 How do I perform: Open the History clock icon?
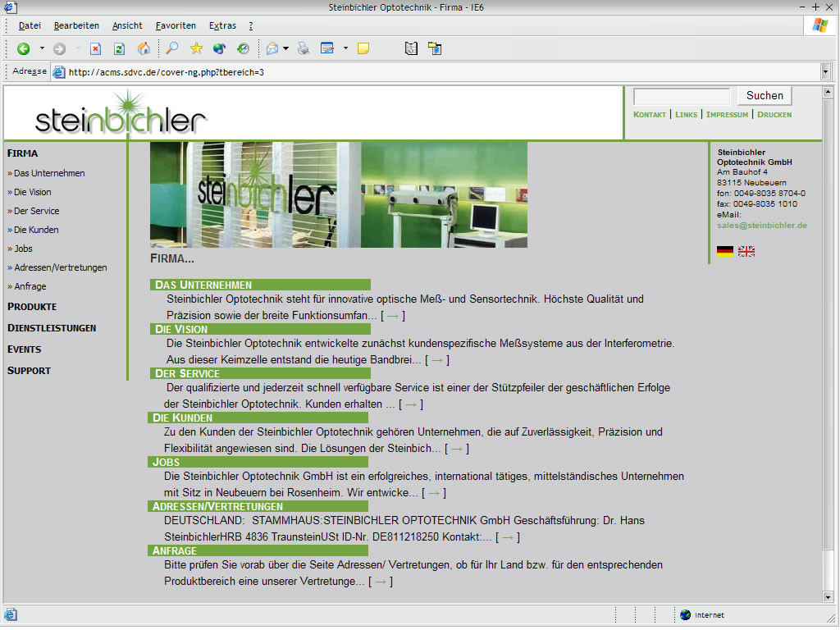(243, 48)
